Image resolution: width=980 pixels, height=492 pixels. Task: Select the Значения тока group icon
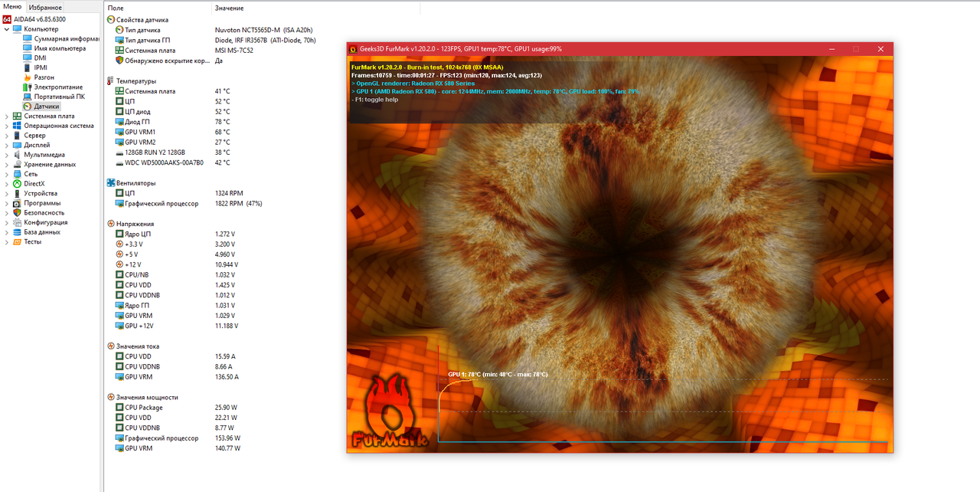point(111,346)
